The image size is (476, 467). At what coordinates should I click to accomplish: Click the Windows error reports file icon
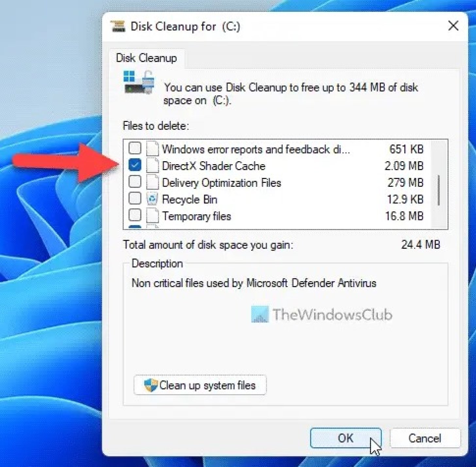point(152,148)
